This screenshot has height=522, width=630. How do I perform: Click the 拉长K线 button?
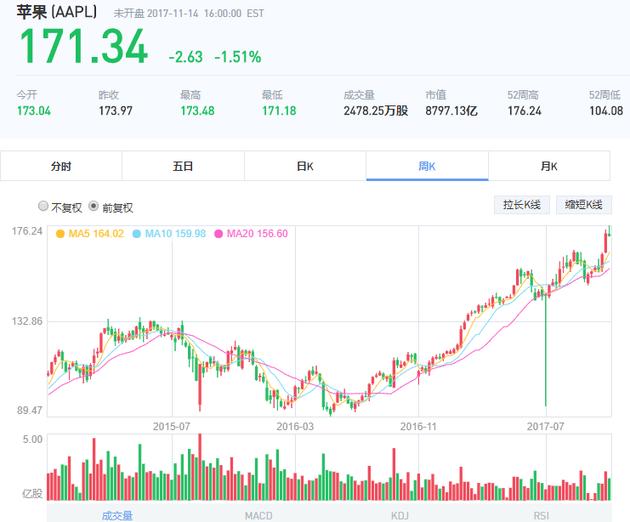522,205
